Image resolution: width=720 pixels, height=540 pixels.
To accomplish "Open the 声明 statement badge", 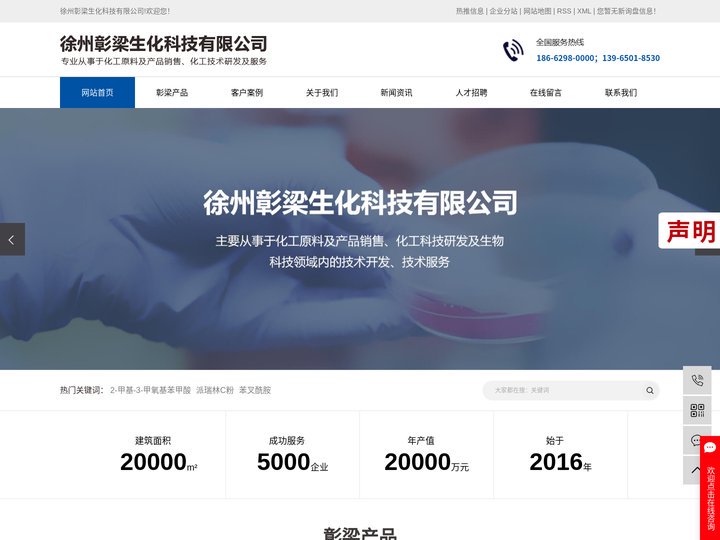I will (x=690, y=231).
